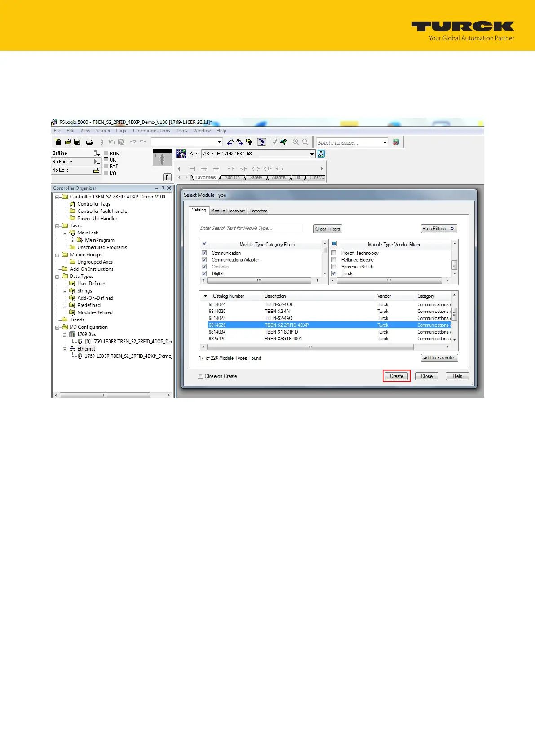
Task: Click the Print toolbar icon
Action: 89,142
